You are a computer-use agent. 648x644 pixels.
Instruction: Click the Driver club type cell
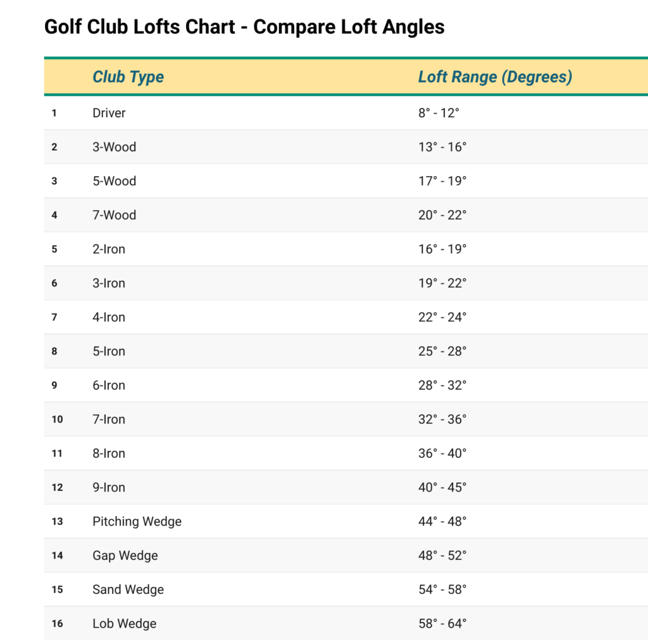109,113
